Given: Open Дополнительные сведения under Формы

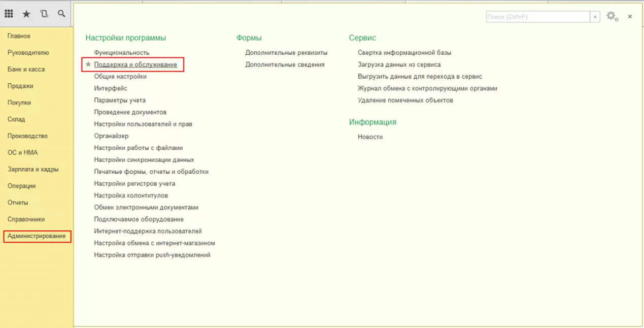Looking at the screenshot, I should (x=285, y=64).
